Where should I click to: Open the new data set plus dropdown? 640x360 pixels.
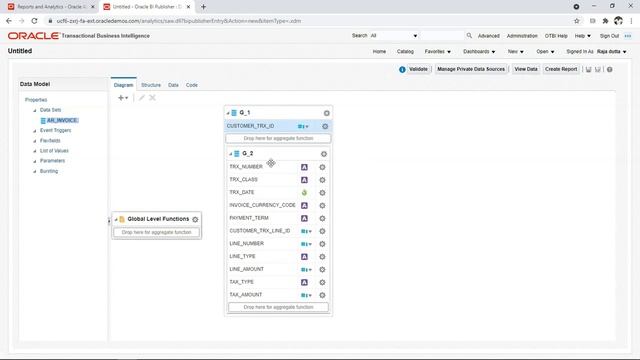pos(123,98)
